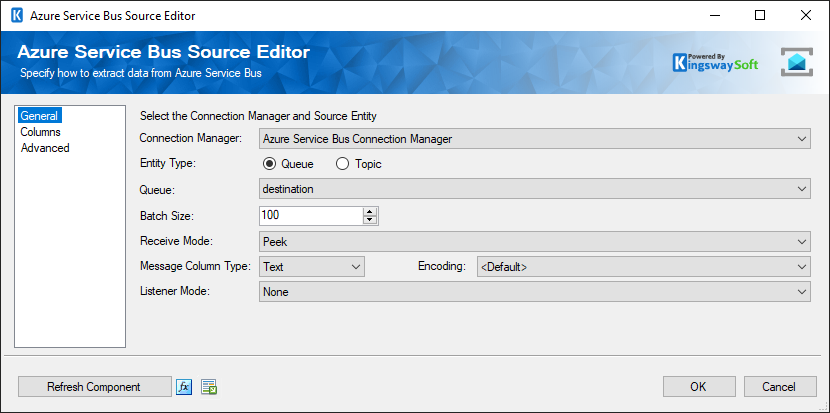This screenshot has width=830, height=413.
Task: Click the Queue field label
Action: (156, 189)
